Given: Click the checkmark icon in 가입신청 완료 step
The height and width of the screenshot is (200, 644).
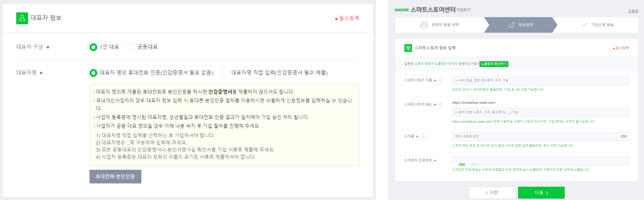Looking at the screenshot, I should pyautogui.click(x=584, y=25).
